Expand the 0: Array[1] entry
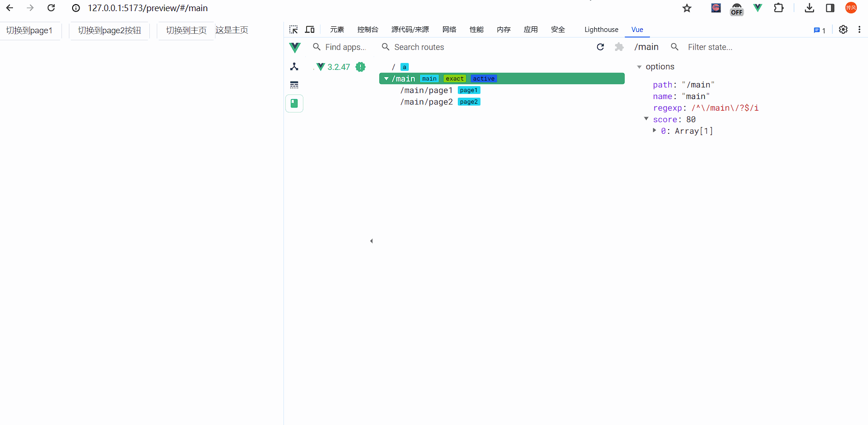Viewport: 868px width, 425px height. [x=654, y=131]
